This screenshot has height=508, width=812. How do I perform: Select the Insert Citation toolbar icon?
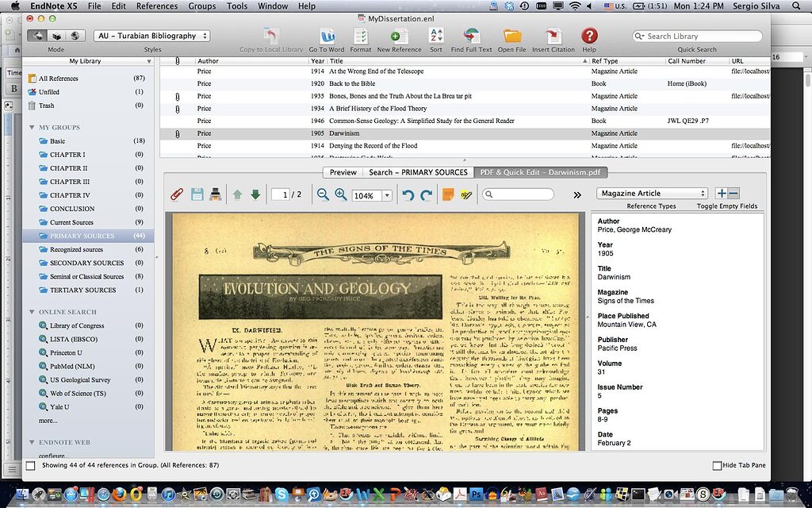point(552,36)
